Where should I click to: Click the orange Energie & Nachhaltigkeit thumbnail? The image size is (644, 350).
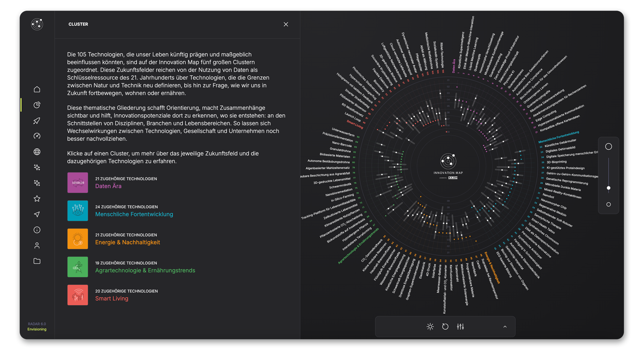[x=78, y=239]
